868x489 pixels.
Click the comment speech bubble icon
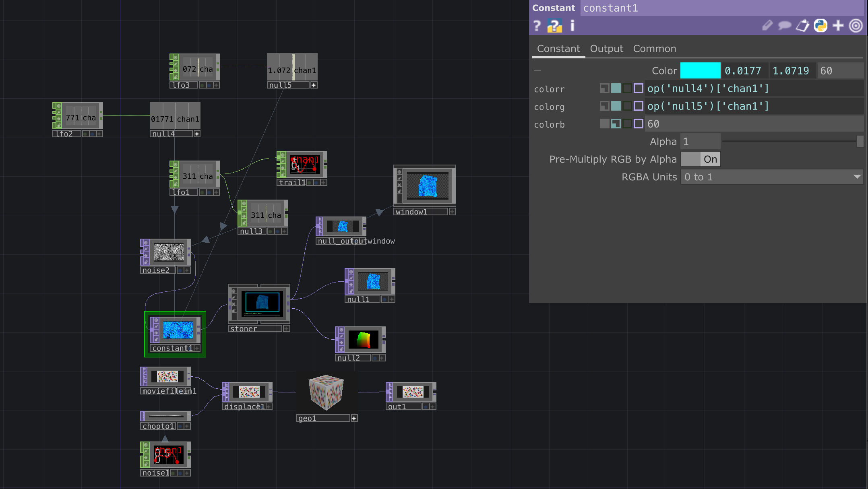pos(784,26)
